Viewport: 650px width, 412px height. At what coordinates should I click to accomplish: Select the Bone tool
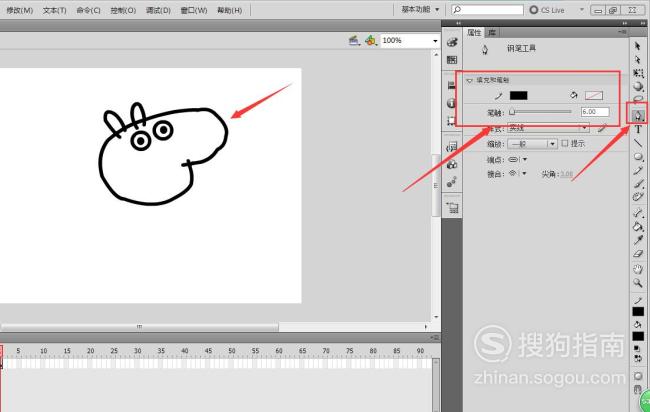(638, 213)
